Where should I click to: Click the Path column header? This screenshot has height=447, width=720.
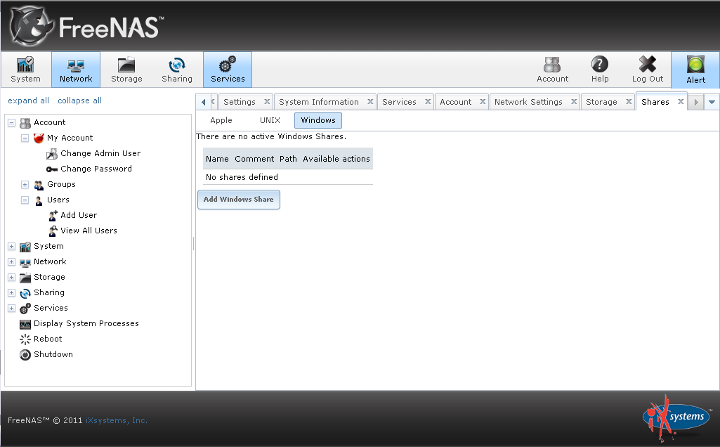288,159
